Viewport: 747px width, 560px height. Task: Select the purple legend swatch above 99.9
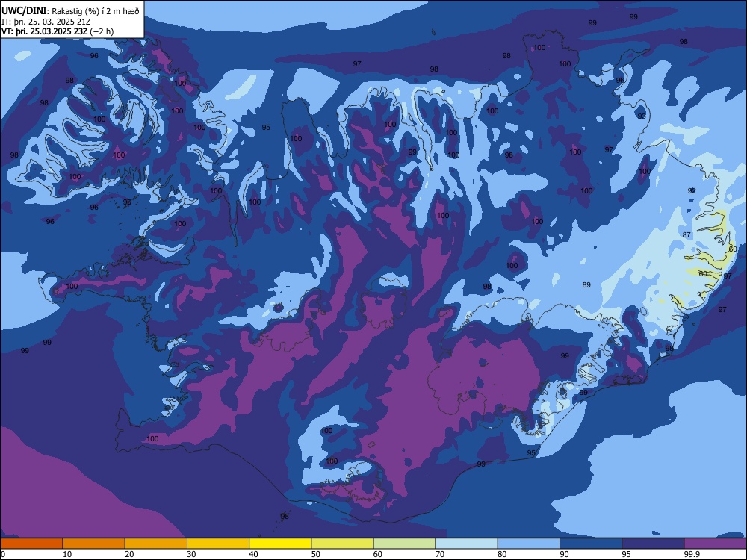pyautogui.click(x=716, y=544)
